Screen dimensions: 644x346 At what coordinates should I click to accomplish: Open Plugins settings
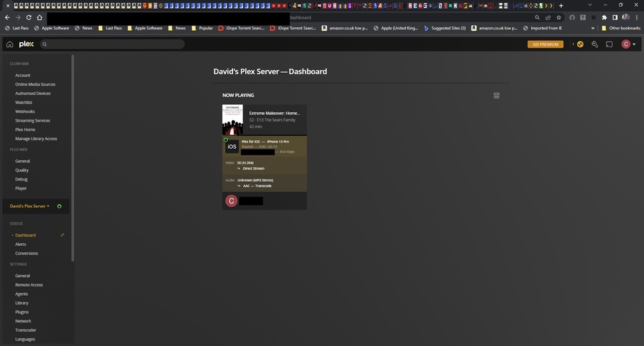tap(22, 312)
